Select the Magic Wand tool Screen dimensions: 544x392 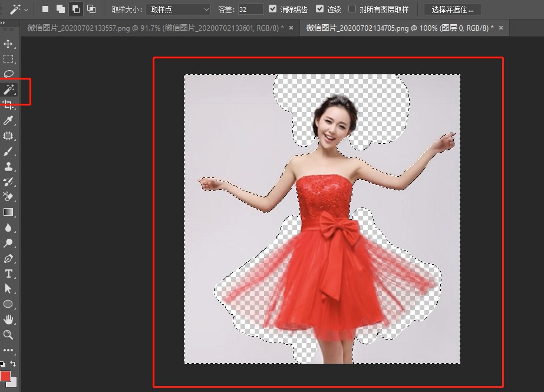(8, 90)
